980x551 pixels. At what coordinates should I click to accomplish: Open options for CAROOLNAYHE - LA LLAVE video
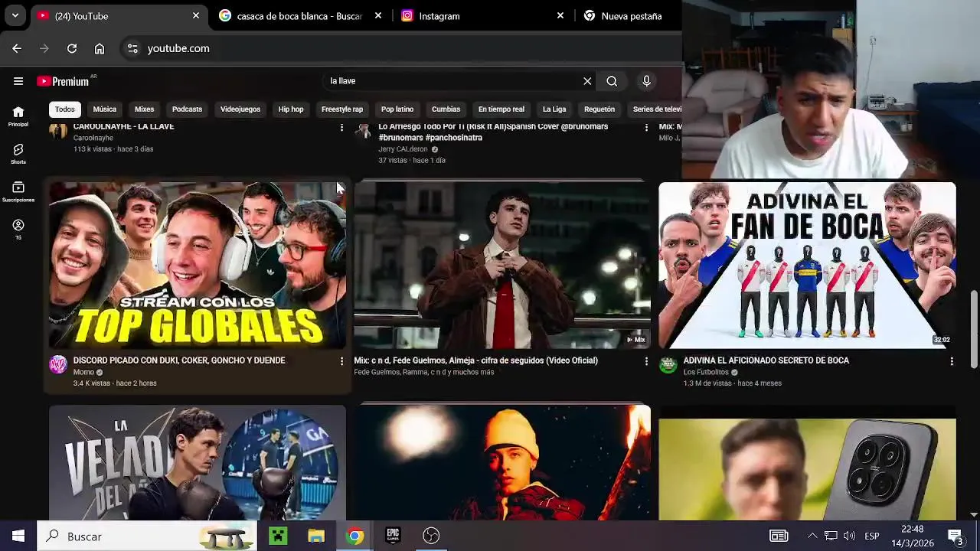tap(341, 128)
